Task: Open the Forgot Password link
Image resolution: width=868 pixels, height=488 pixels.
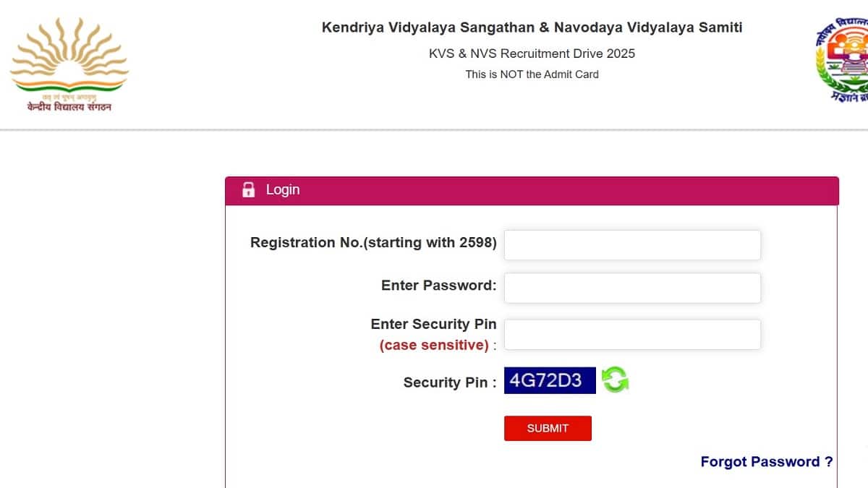Action: (766, 461)
